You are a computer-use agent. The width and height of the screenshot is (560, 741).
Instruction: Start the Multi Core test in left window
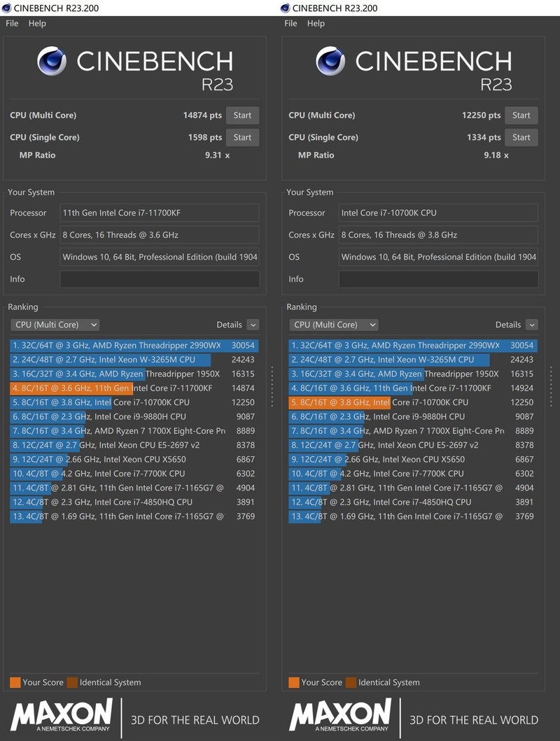click(x=242, y=115)
